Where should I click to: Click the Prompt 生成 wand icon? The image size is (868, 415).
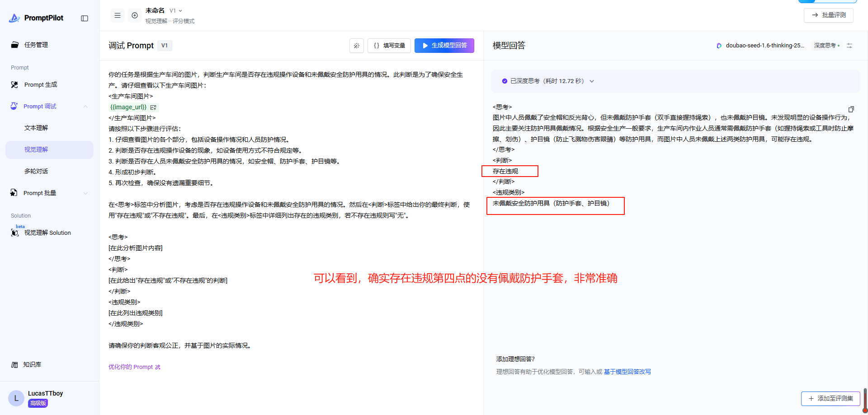pos(15,84)
